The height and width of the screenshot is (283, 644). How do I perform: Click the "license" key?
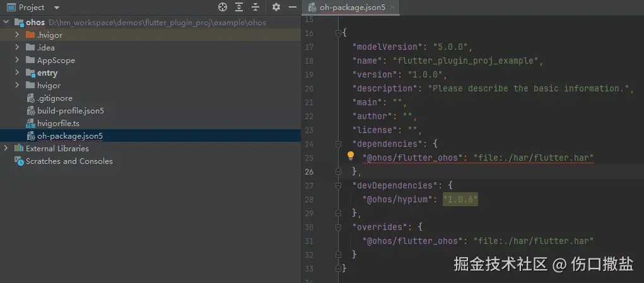coord(375,130)
